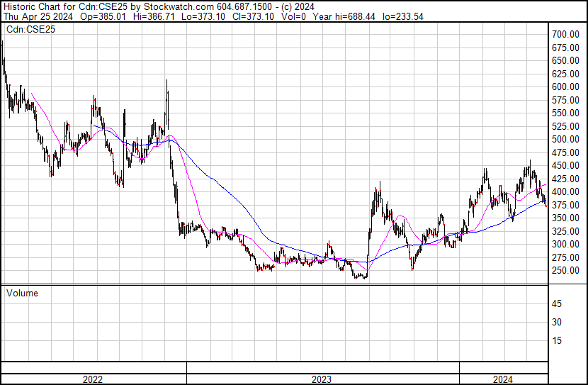Click the 2022 year label on timeline
588x385 pixels.
(x=93, y=379)
